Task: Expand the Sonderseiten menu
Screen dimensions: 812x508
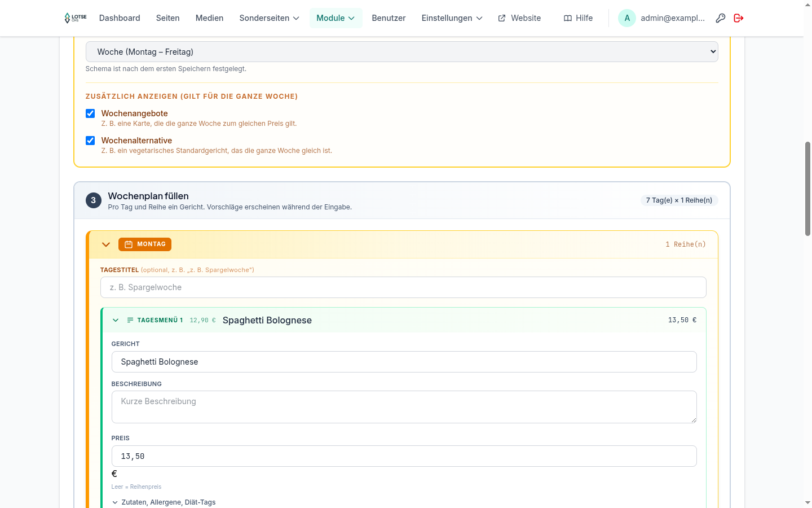Action: [x=269, y=18]
